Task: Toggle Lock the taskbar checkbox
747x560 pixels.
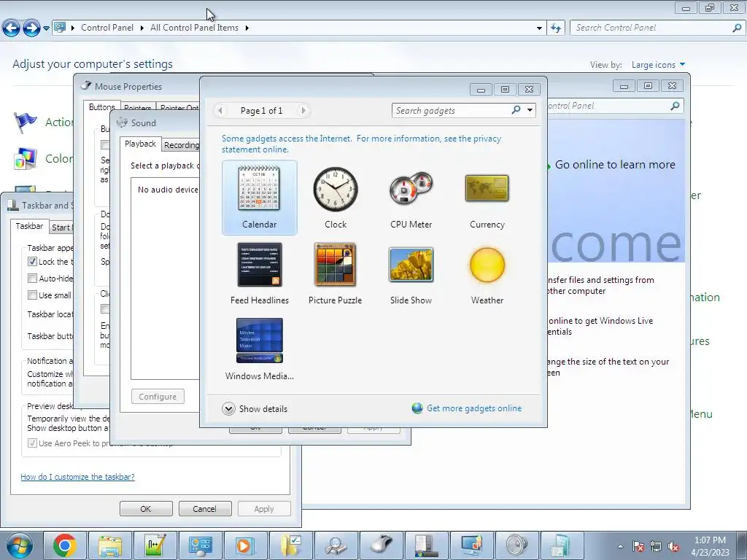Action: tap(32, 262)
